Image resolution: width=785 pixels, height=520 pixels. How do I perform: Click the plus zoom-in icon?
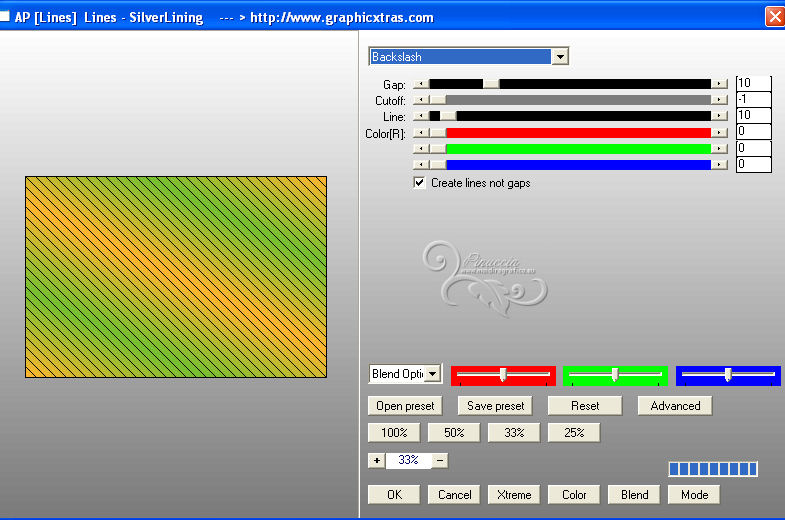tap(376, 461)
